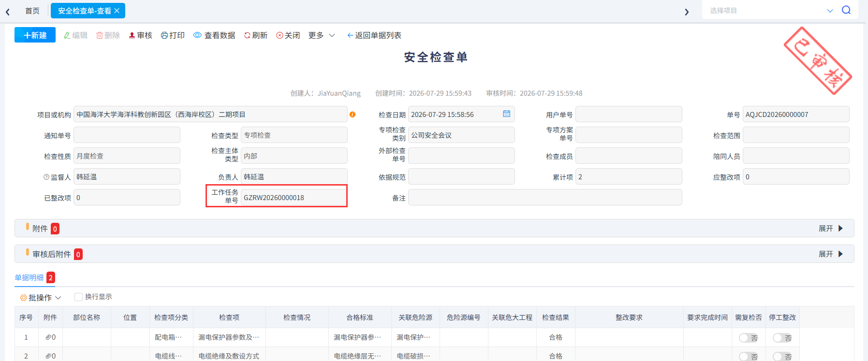The image size is (868, 361).
Task: Click the 单号 field AQJCD20260000007
Action: [796, 114]
